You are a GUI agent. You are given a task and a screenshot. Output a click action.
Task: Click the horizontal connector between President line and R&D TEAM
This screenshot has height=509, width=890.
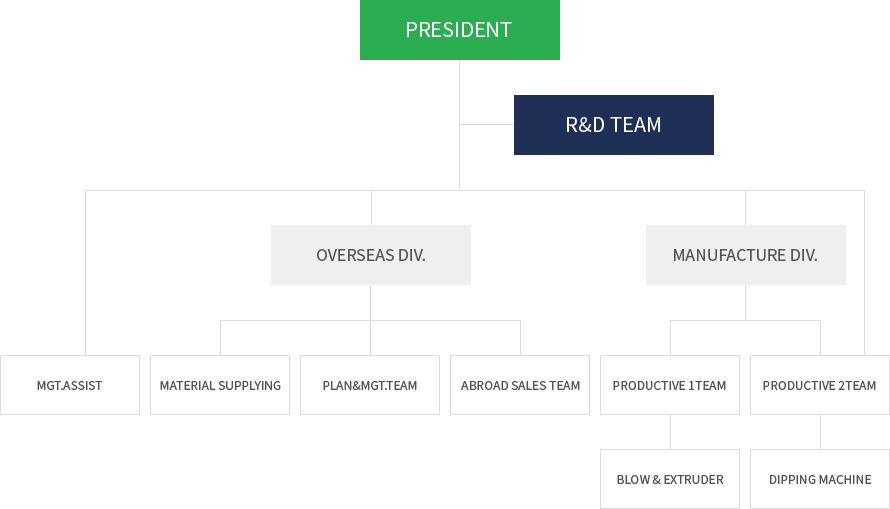pyautogui.click(x=487, y=125)
